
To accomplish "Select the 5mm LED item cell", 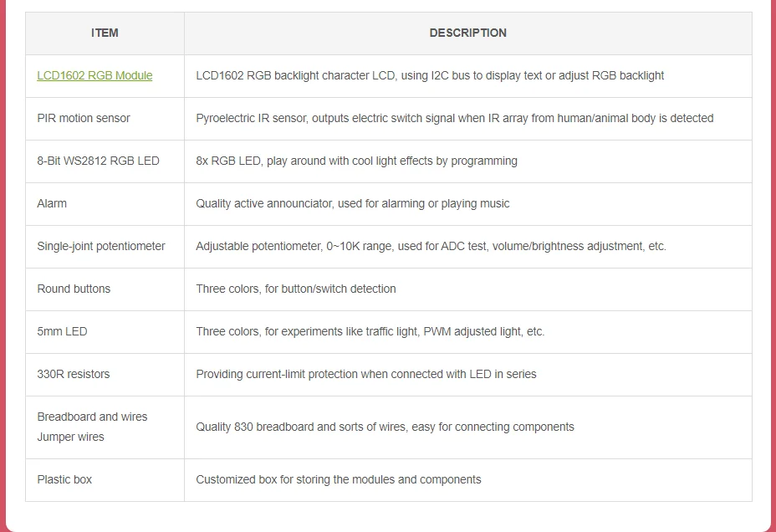I will click(x=62, y=331).
